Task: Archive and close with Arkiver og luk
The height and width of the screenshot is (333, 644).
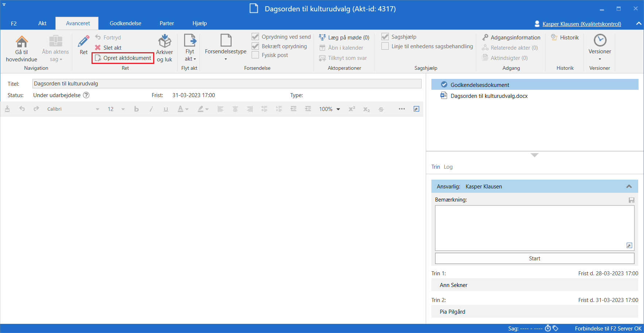Action: coord(164,49)
